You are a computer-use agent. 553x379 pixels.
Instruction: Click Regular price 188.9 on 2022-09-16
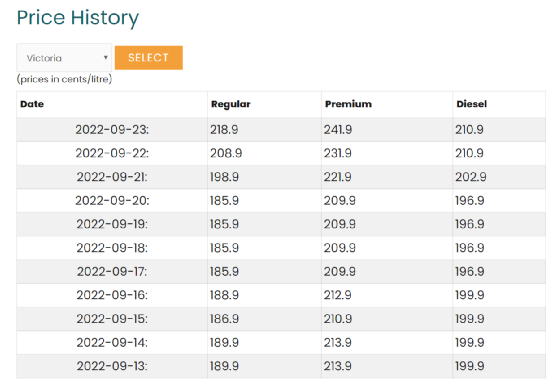224,295
